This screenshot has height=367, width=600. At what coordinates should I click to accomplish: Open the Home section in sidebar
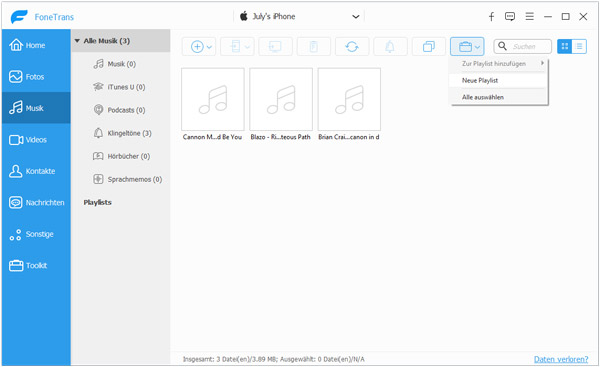pos(36,45)
